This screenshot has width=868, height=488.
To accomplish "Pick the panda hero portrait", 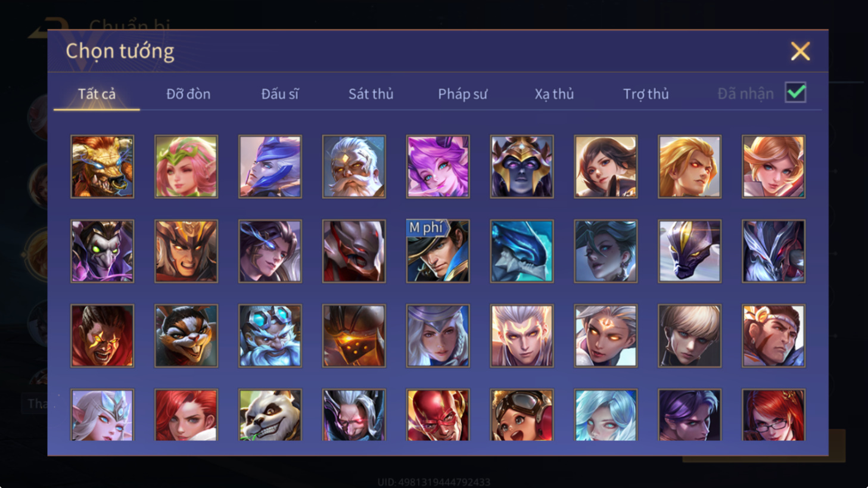I will tap(270, 415).
